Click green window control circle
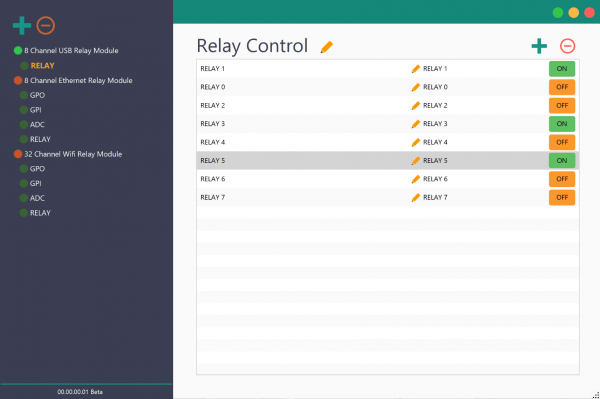600x399 pixels. 558,13
